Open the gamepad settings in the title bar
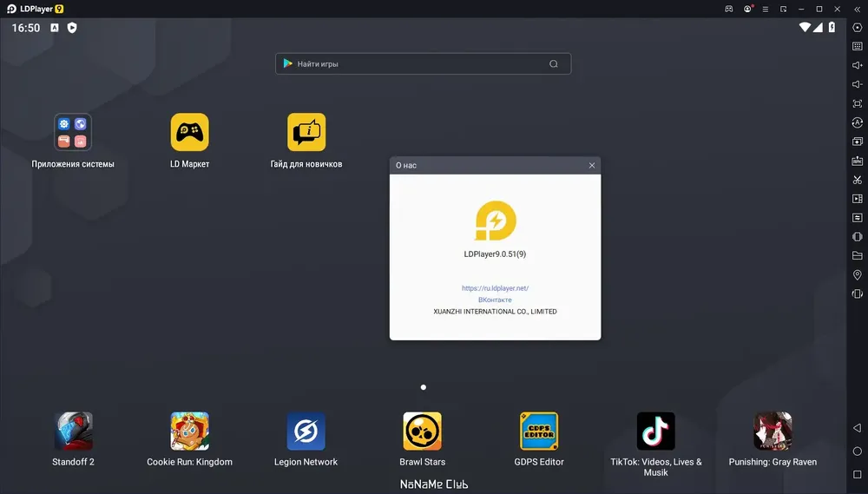 click(x=728, y=9)
